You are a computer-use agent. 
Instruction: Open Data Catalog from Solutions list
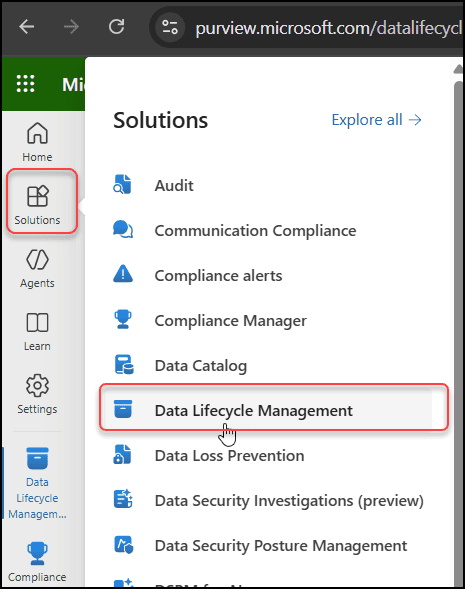coord(201,366)
